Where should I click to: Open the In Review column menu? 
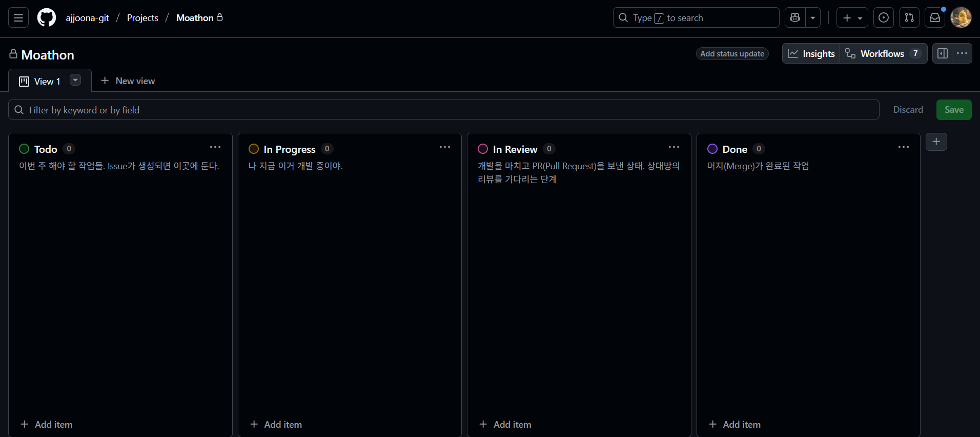[674, 148]
